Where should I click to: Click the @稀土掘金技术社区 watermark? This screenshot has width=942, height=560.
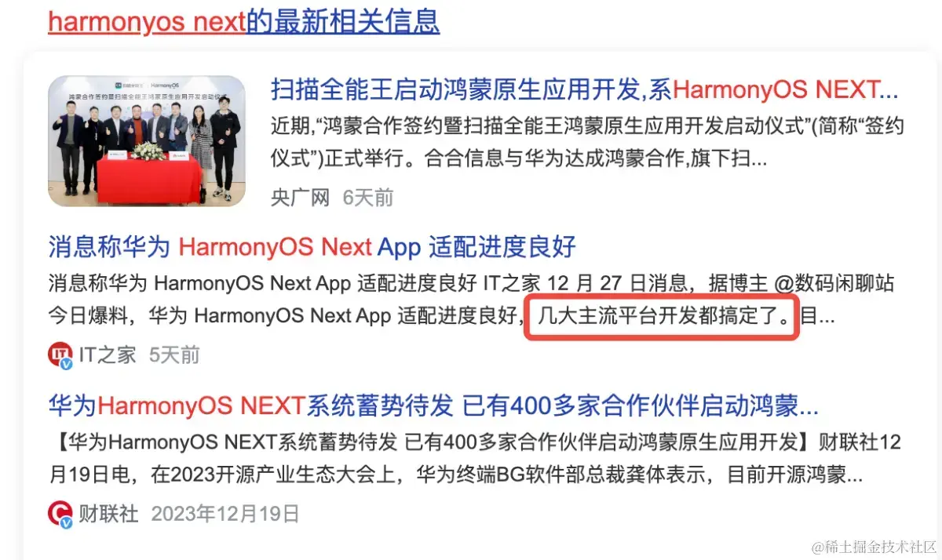(x=874, y=545)
